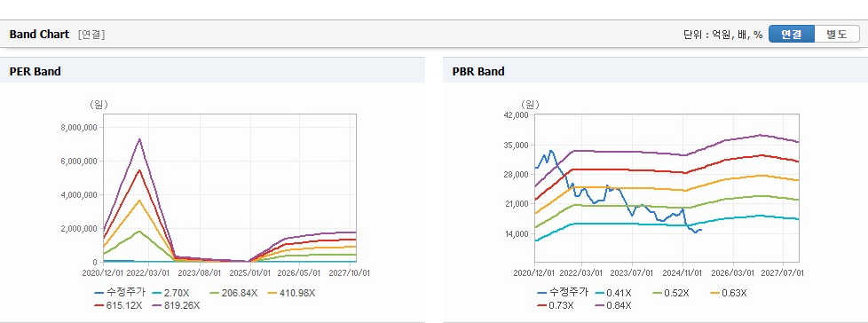The height and width of the screenshot is (323, 868).
Task: Click the 28,000 axis label
Action: [x=516, y=175]
